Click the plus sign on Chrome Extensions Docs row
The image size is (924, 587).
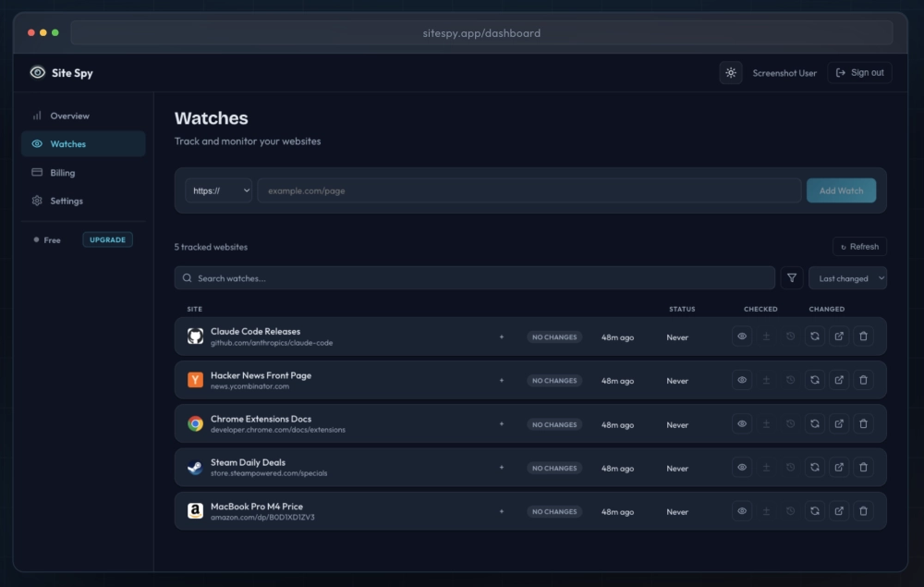click(x=502, y=424)
